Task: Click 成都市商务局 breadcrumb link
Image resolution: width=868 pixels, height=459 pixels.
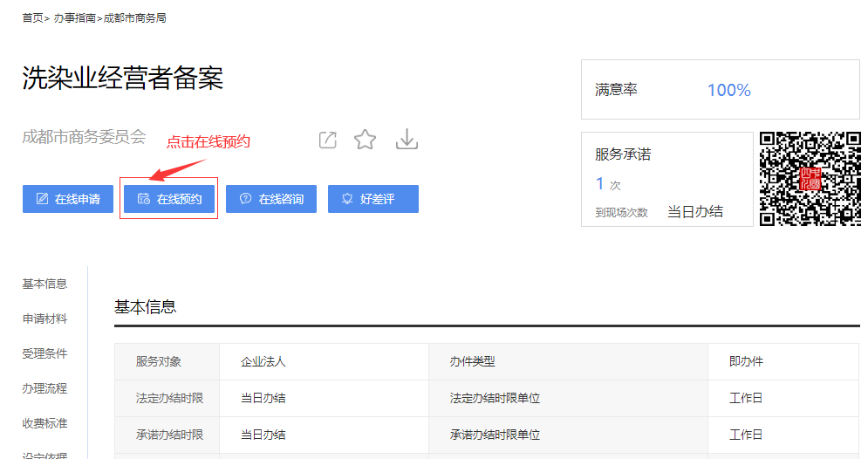Action: tap(134, 17)
